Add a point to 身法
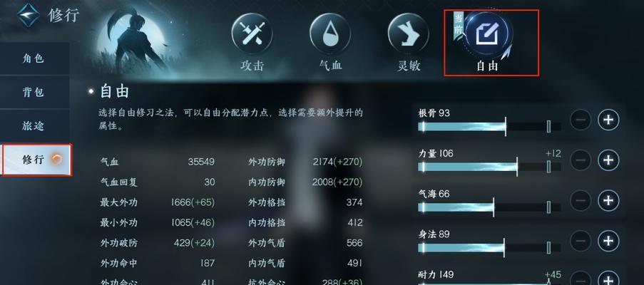The width and height of the screenshot is (644, 285). pos(608,240)
